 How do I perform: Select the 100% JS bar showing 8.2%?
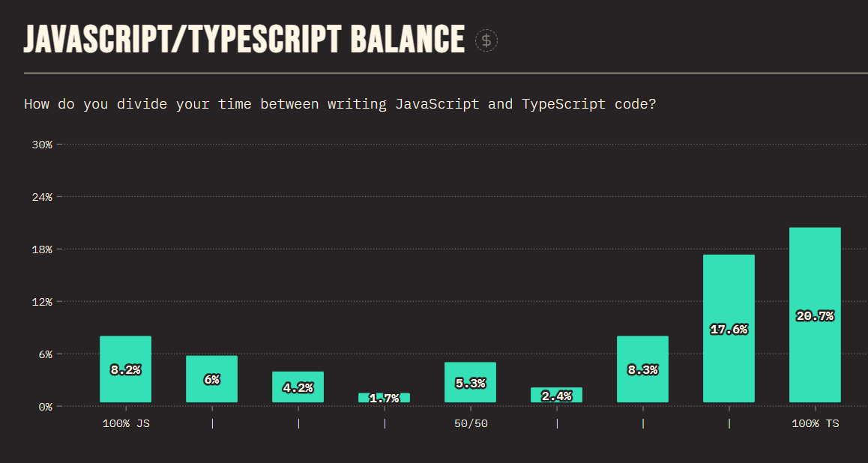126,369
